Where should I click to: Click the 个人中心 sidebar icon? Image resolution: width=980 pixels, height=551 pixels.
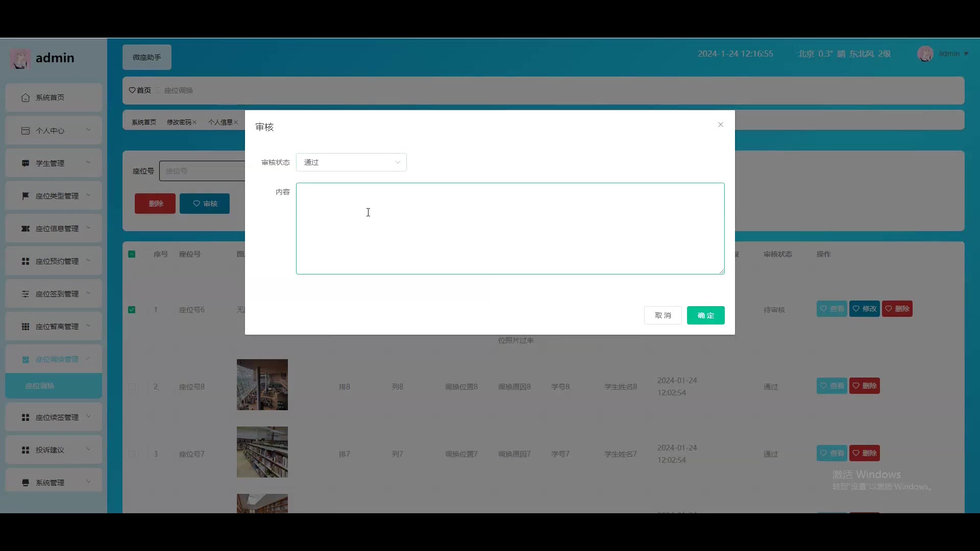click(x=26, y=131)
